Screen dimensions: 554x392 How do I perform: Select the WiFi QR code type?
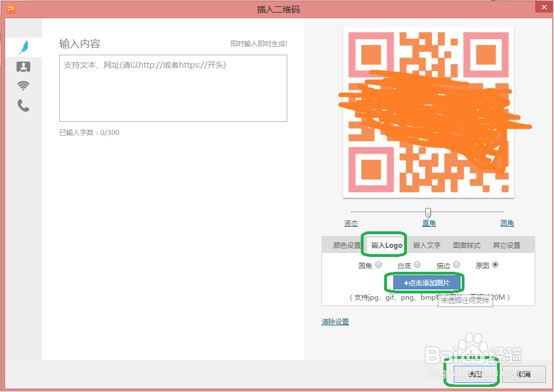tap(23, 85)
